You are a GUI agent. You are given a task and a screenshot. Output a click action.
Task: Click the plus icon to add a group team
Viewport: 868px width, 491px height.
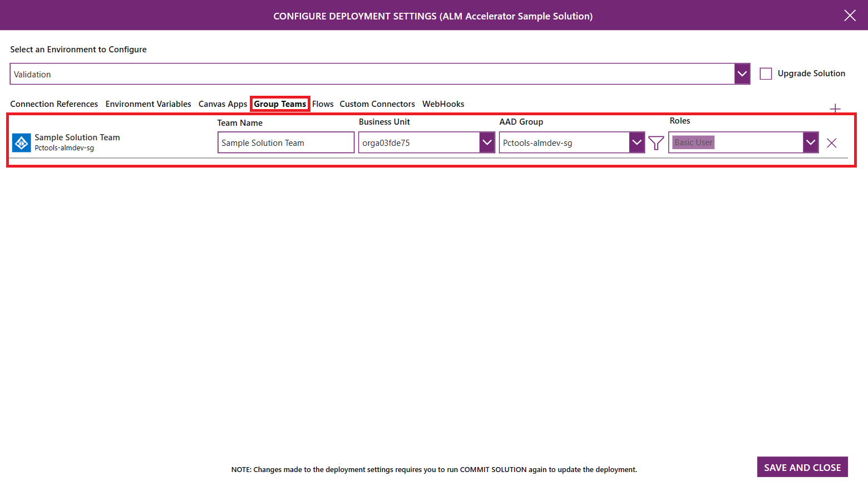(x=835, y=108)
